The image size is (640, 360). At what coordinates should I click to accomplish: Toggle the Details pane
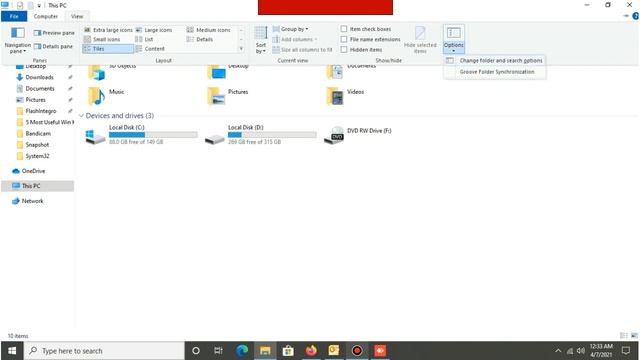click(53, 47)
